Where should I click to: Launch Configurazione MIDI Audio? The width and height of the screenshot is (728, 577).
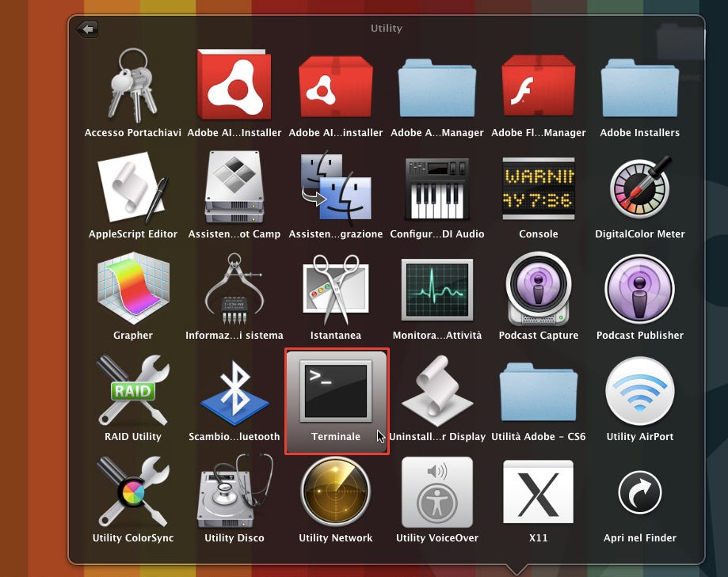(437, 188)
